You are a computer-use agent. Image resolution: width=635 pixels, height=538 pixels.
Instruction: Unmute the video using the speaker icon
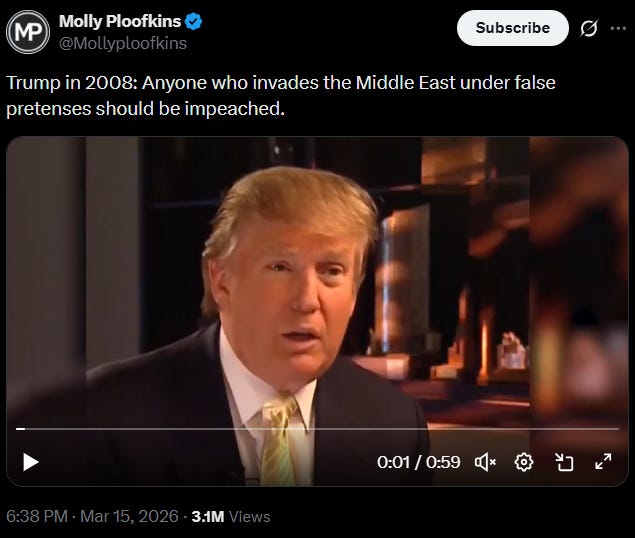[485, 462]
